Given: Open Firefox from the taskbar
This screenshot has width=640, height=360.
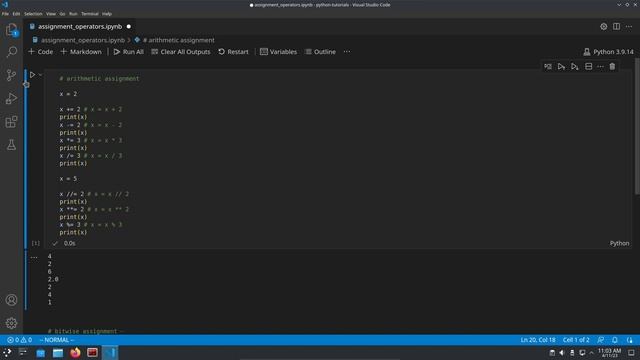Looking at the screenshot, I should point(75,353).
